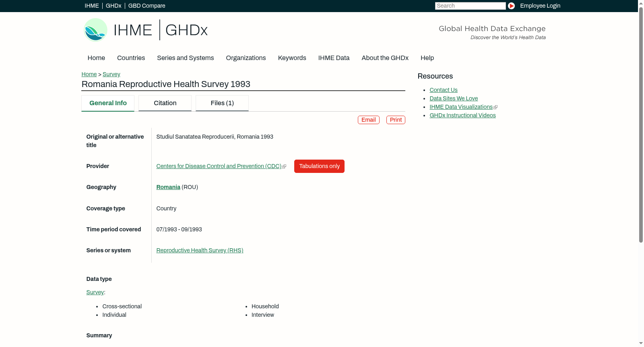Click the GHDx wordmark in header
The width and height of the screenshot is (644, 347).
(186, 30)
